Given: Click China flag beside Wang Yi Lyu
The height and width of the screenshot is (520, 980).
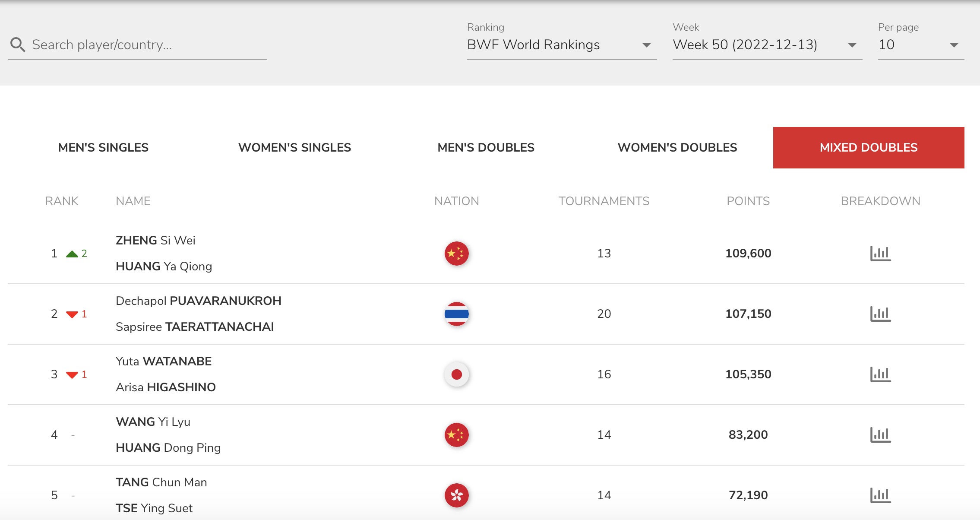Looking at the screenshot, I should 456,435.
